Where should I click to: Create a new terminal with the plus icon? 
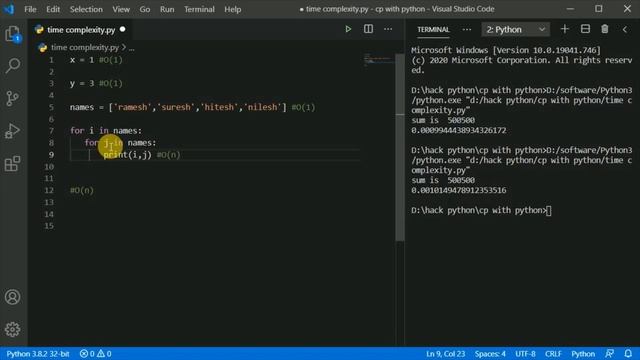pyautogui.click(x=564, y=29)
